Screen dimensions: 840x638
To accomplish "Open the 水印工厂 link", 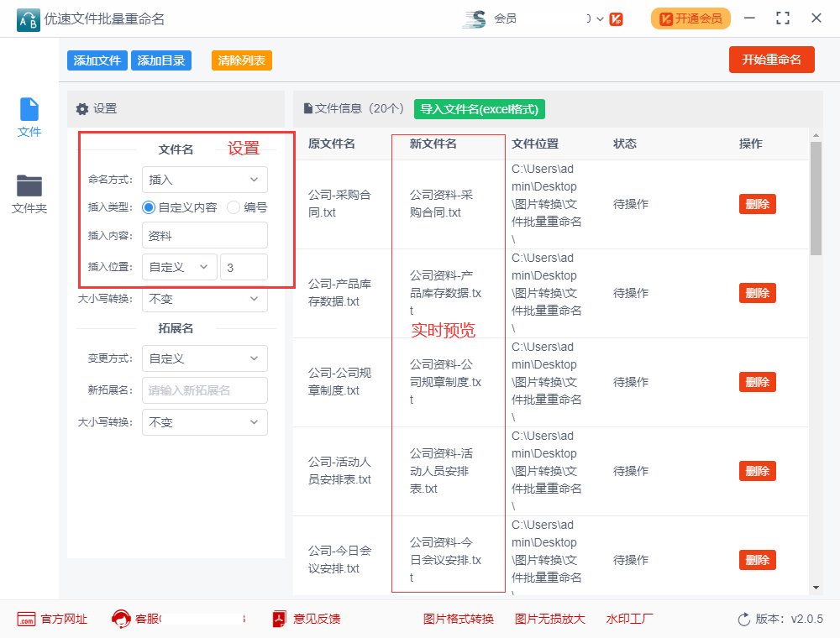I will coord(629,620).
